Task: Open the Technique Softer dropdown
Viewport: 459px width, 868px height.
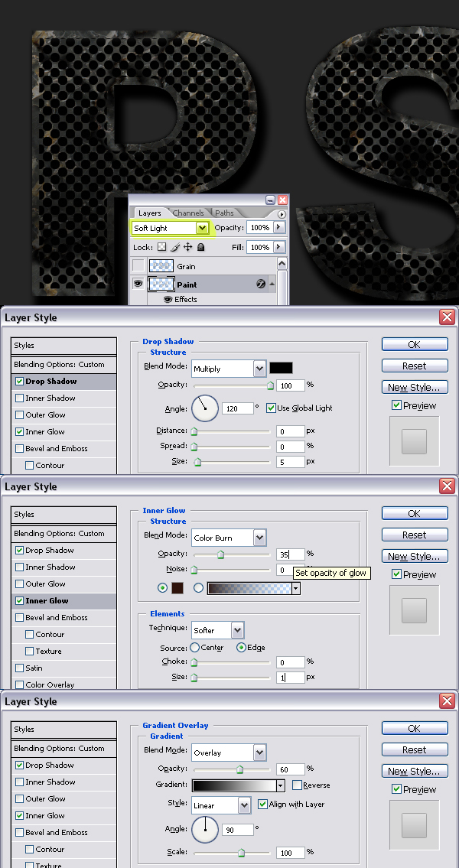Action: (x=237, y=630)
